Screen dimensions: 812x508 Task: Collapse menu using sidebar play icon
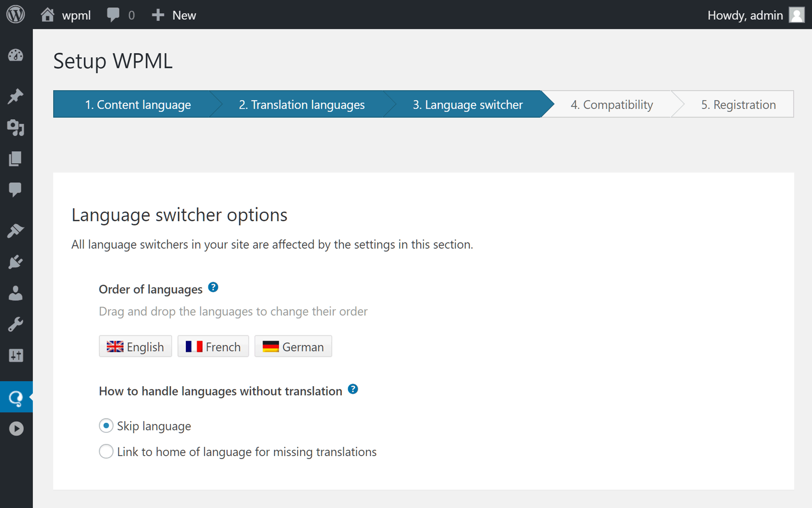point(16,429)
